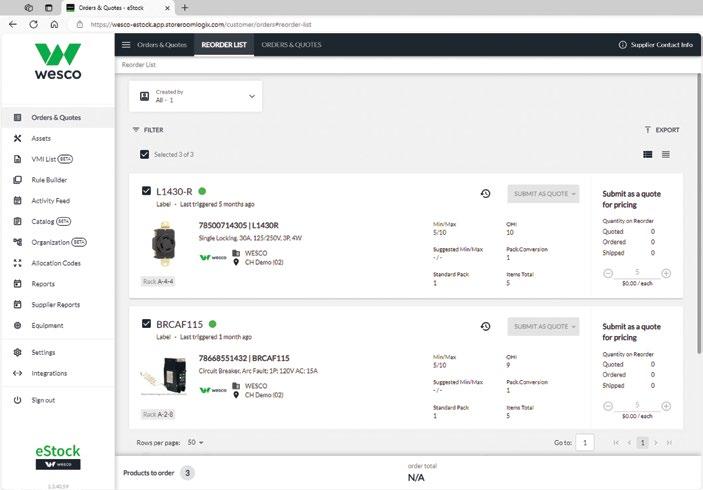Click the Sign out link

tap(43, 400)
